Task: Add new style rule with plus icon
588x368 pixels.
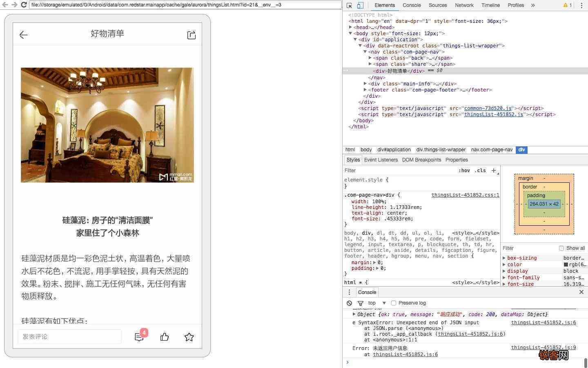Action: [494, 171]
